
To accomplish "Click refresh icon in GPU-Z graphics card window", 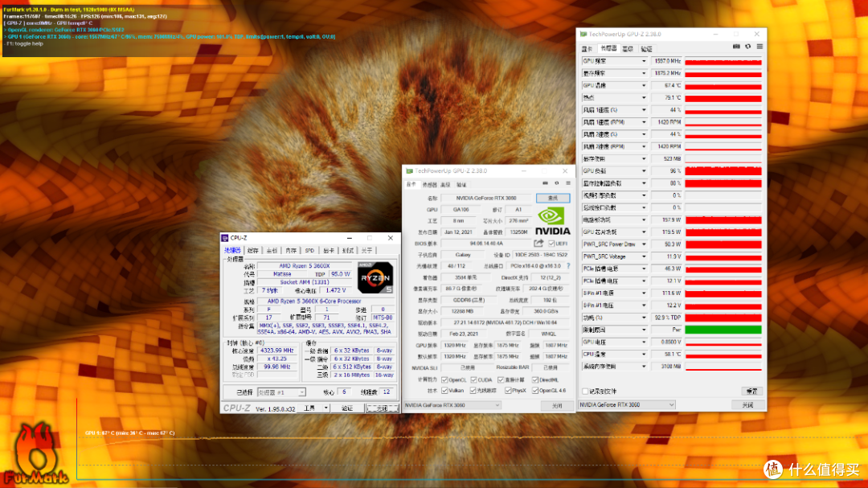I will tap(557, 183).
